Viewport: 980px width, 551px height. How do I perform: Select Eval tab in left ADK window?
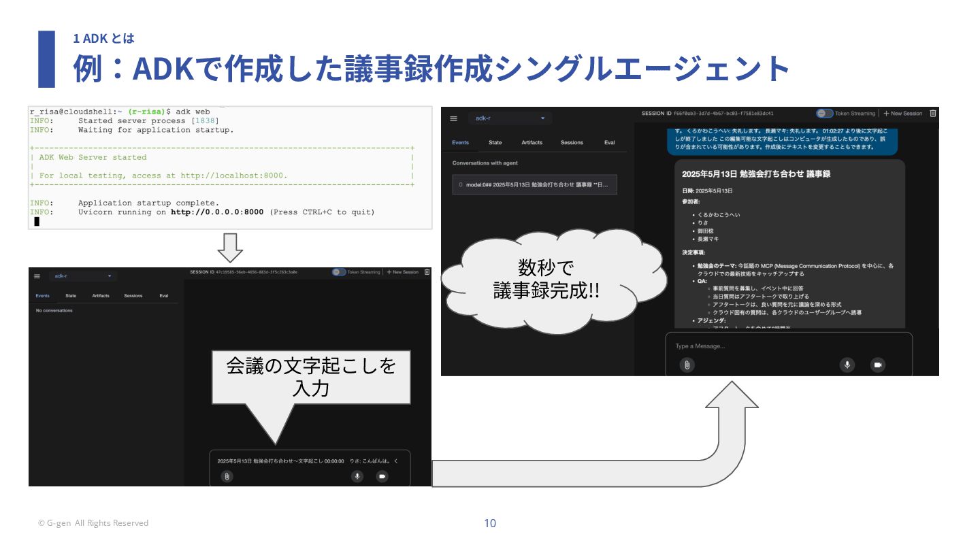tap(164, 296)
